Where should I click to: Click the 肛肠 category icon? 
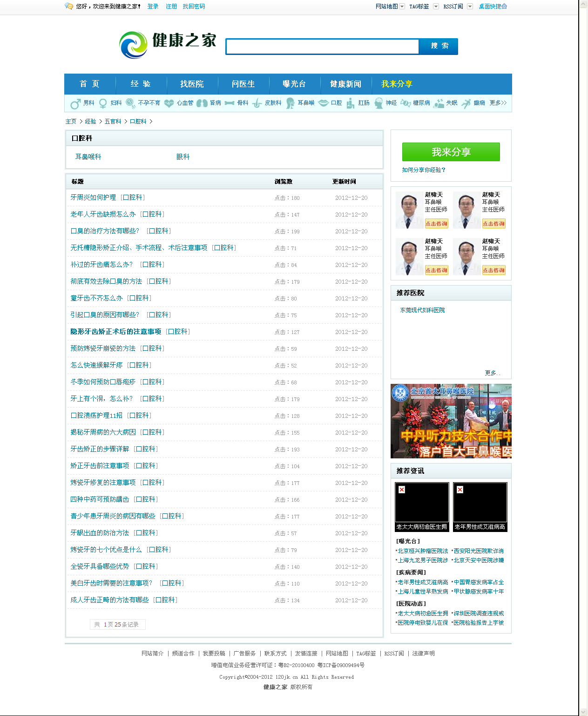tap(351, 103)
